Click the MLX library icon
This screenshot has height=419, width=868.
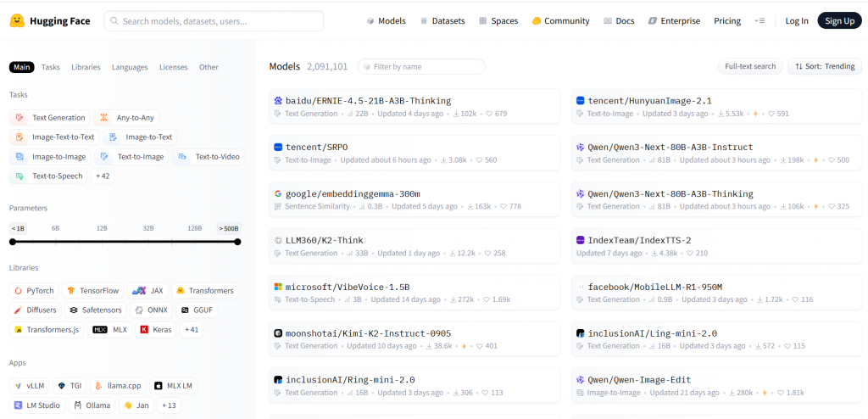100,330
